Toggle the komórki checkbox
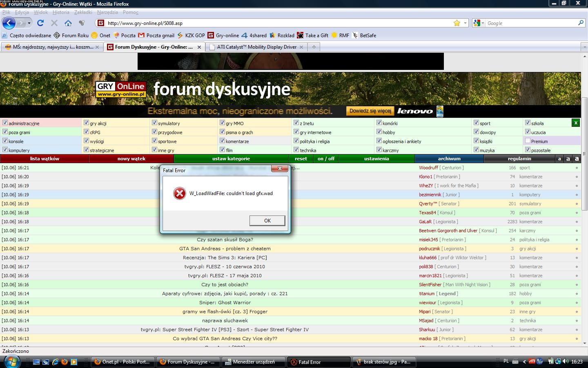Viewport: 588px width, 368px height. (x=379, y=122)
